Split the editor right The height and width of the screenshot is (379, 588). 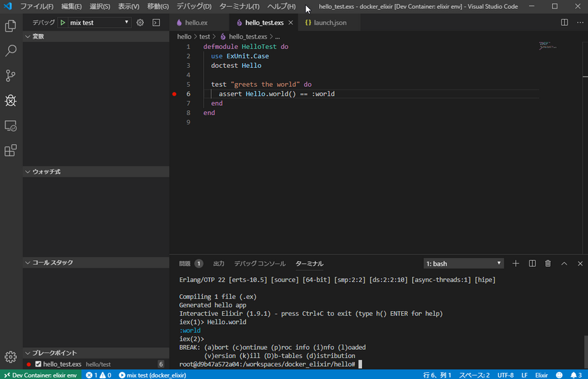coord(564,22)
